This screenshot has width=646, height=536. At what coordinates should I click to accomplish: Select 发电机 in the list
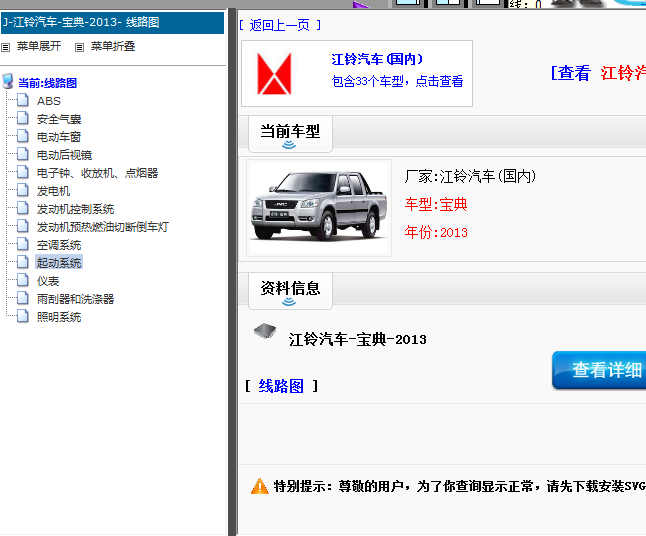pos(53,191)
